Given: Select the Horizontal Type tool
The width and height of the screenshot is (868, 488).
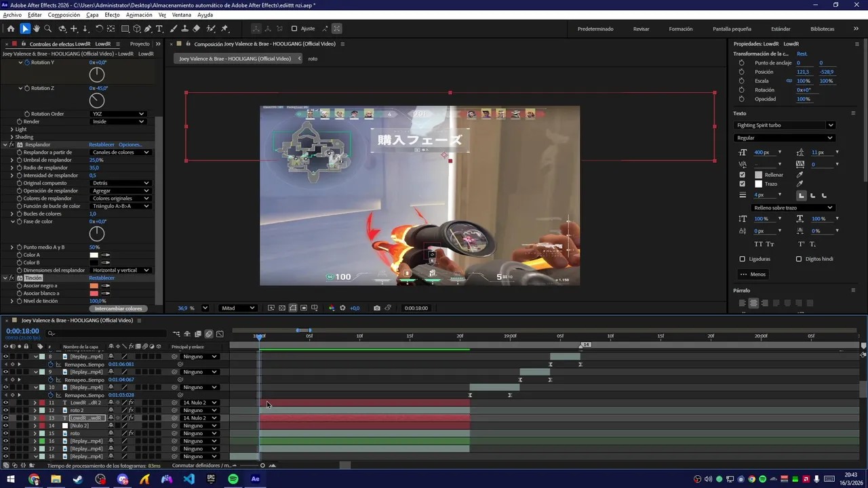Looking at the screenshot, I should coord(160,28).
